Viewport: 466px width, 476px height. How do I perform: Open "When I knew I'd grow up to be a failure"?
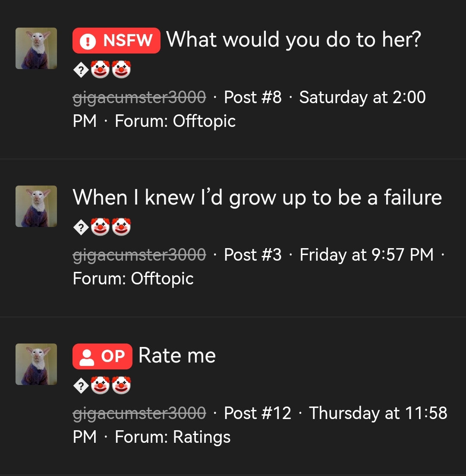click(257, 198)
